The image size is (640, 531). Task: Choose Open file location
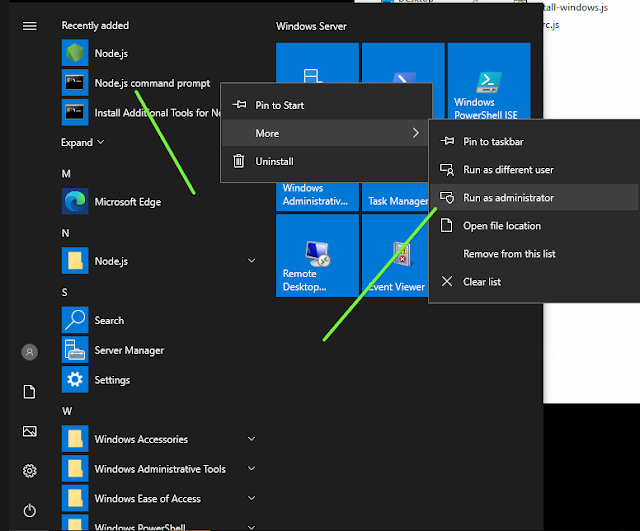tap(535, 226)
